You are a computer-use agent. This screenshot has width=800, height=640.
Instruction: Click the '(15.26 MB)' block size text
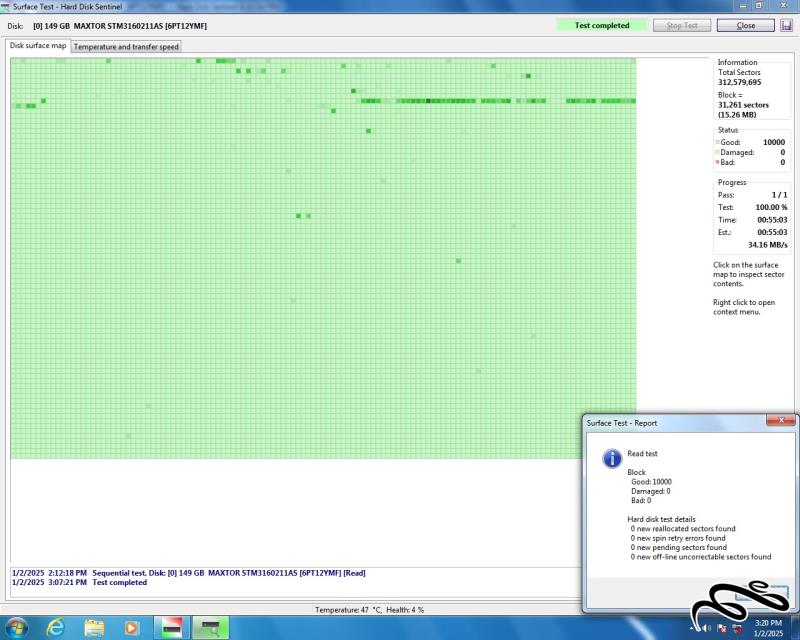737,115
